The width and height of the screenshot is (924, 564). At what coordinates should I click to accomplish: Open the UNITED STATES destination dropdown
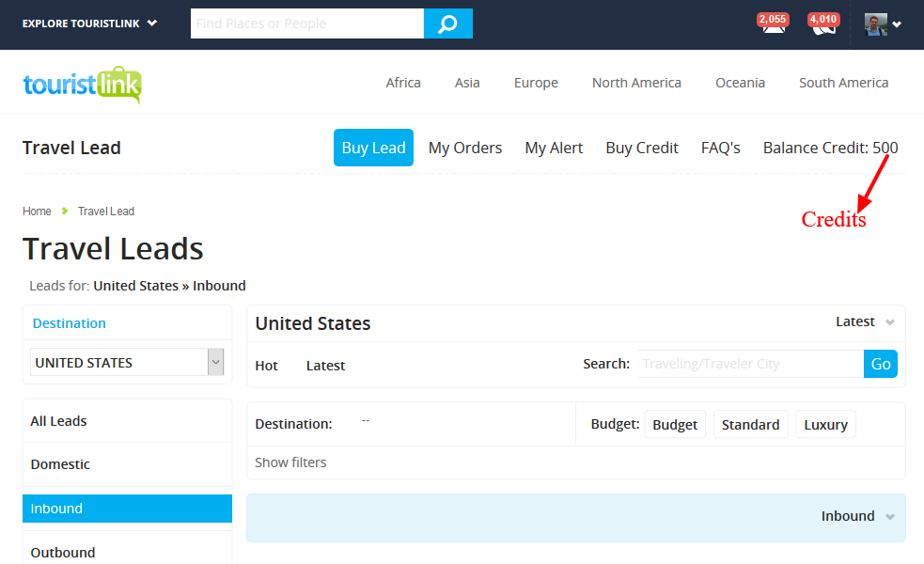tap(127, 363)
